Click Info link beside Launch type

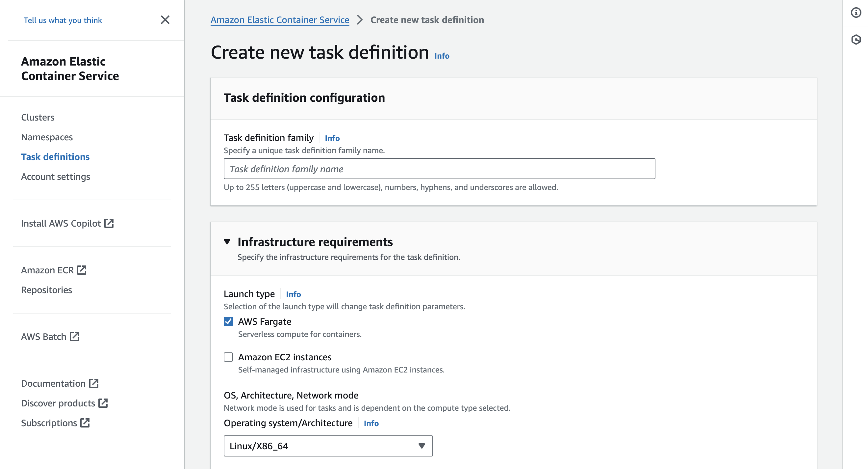(x=294, y=294)
